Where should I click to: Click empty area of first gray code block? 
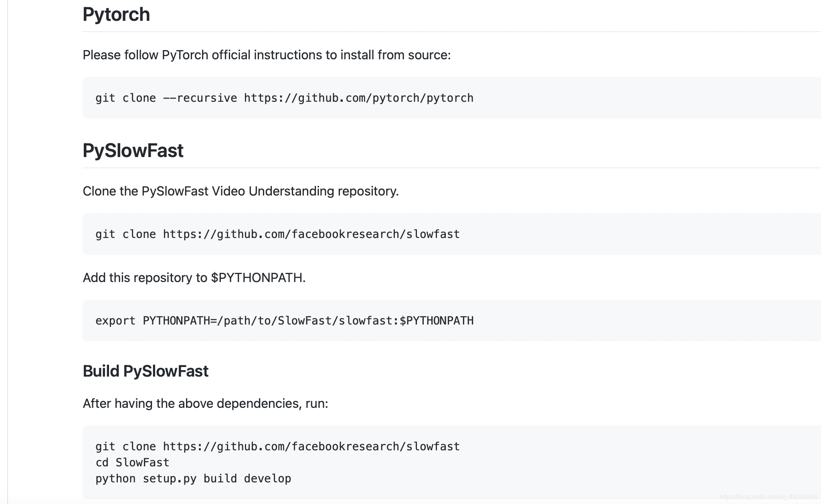641,98
